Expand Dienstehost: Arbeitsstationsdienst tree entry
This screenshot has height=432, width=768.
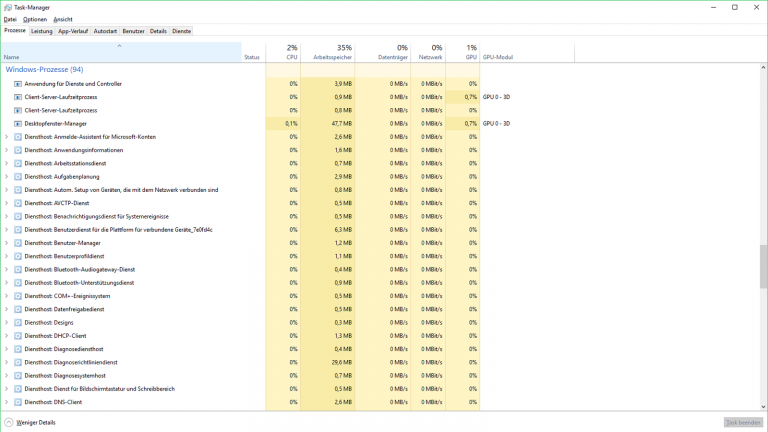pyautogui.click(x=6, y=163)
